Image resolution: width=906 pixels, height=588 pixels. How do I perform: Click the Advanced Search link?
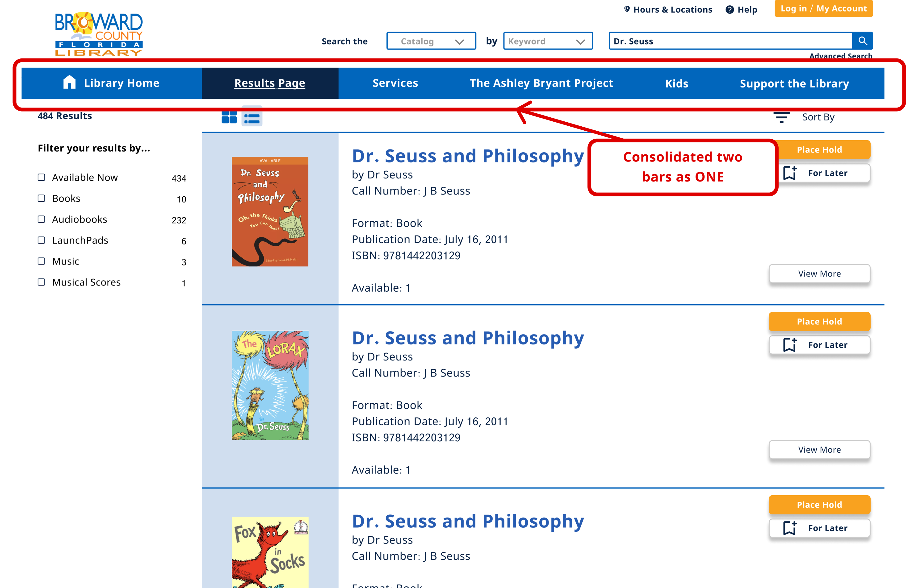840,56
